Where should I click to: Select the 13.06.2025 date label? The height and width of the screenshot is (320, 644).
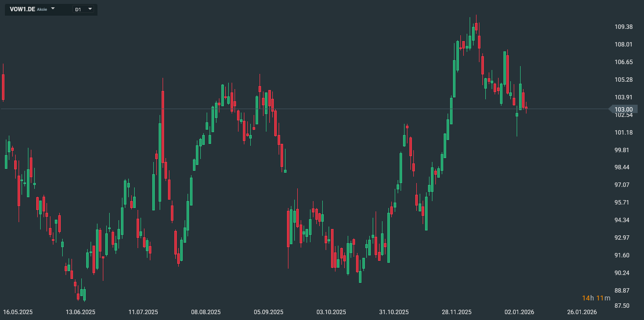pyautogui.click(x=81, y=312)
